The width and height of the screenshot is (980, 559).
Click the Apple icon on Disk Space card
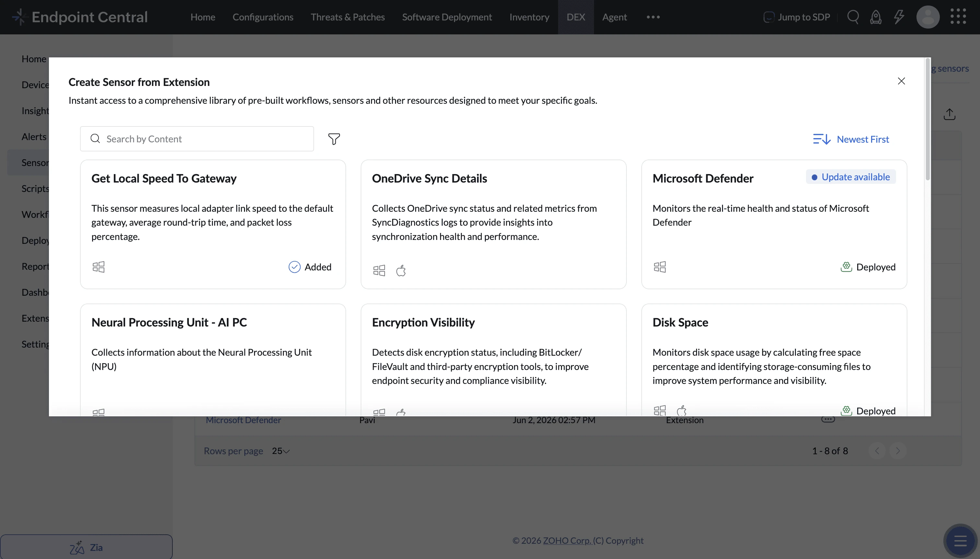(682, 410)
